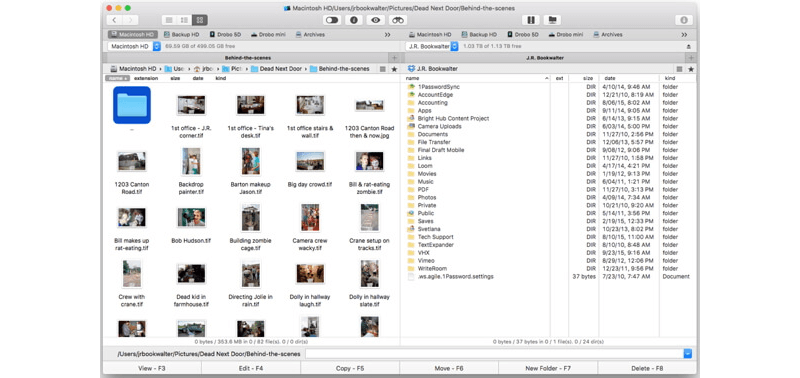Image resolution: width=800 pixels, height=378 pixels.
Task: Select Backup HD drive in left pane bar
Action: click(182, 35)
